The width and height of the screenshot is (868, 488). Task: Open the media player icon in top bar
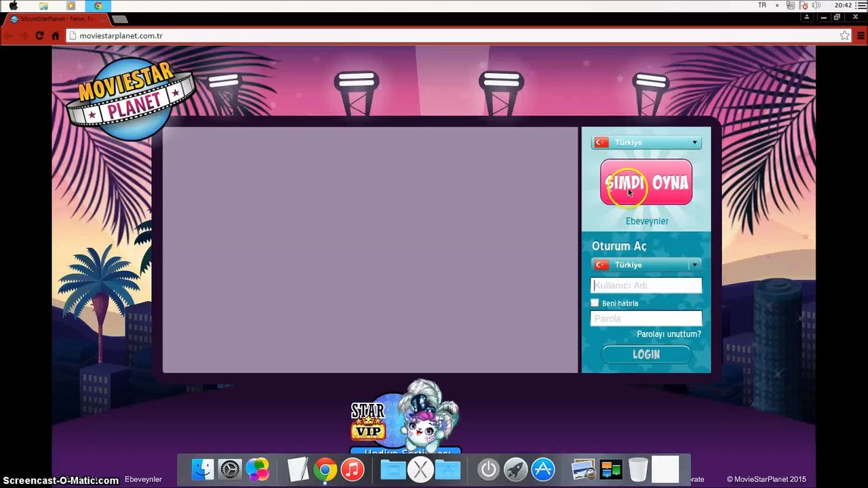coord(71,5)
